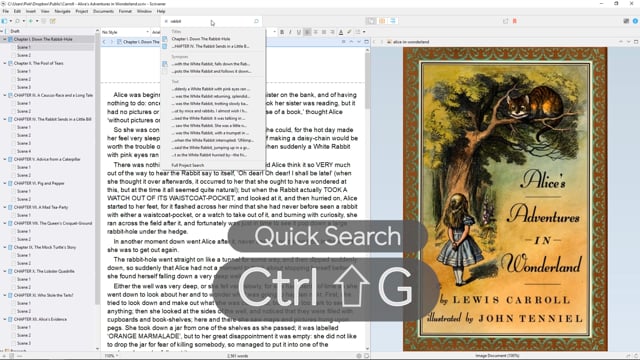Click the word count in the editor footer
This screenshot has width=640, height=360.
(x=238, y=356)
